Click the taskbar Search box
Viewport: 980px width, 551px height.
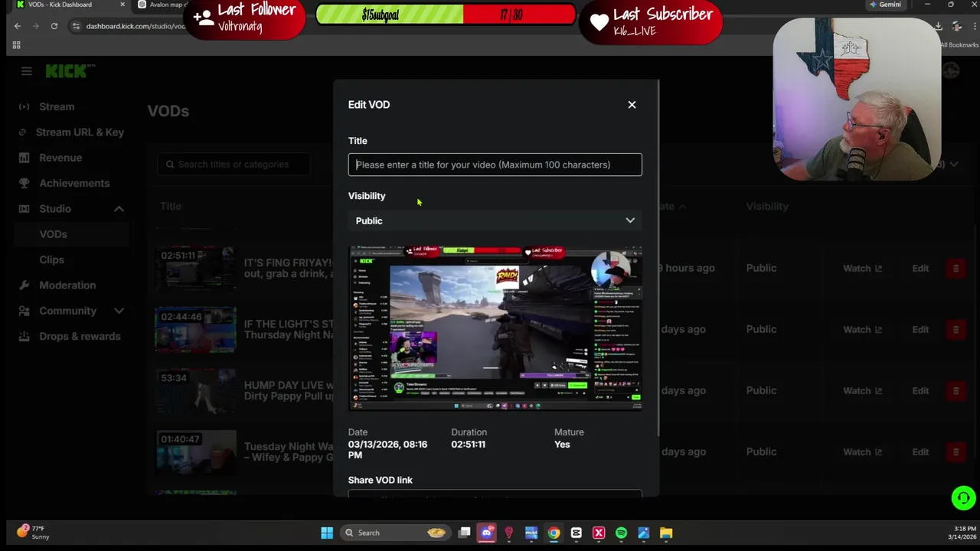point(394,533)
